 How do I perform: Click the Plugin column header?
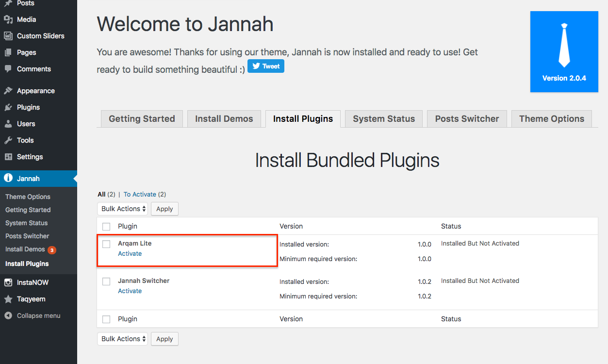point(128,226)
